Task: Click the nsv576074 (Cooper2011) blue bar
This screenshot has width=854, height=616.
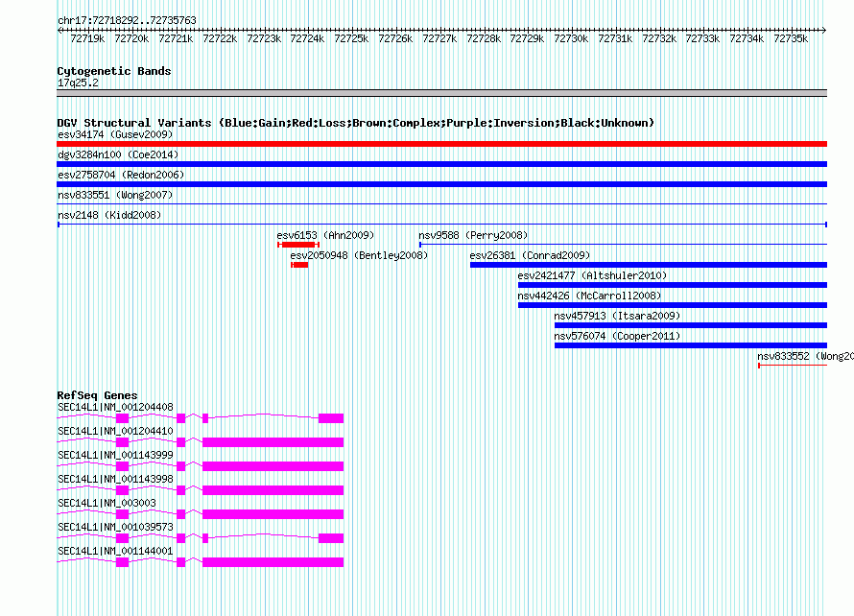Action: 691,345
